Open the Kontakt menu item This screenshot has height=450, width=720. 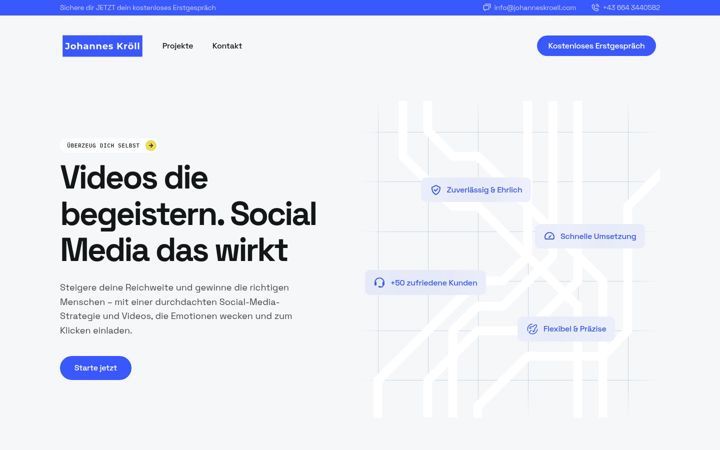point(227,46)
